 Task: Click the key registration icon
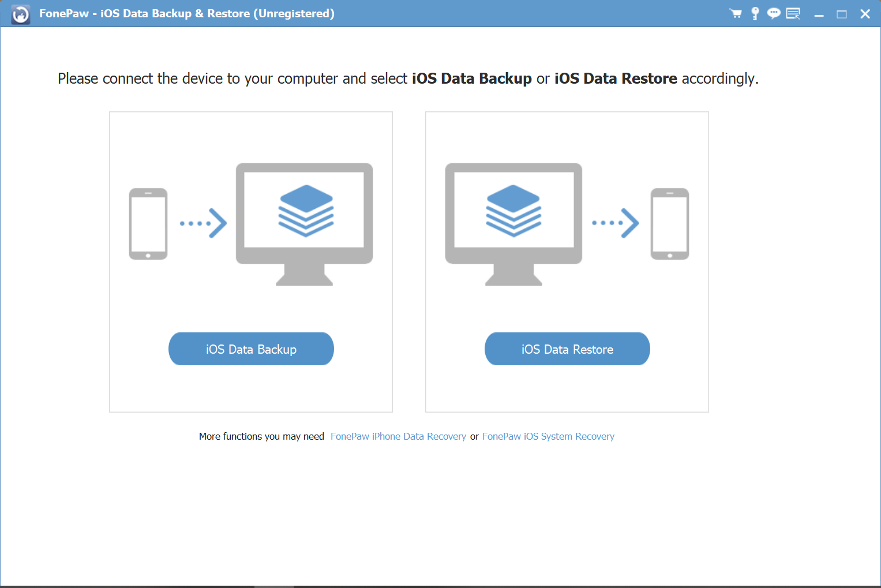point(755,13)
